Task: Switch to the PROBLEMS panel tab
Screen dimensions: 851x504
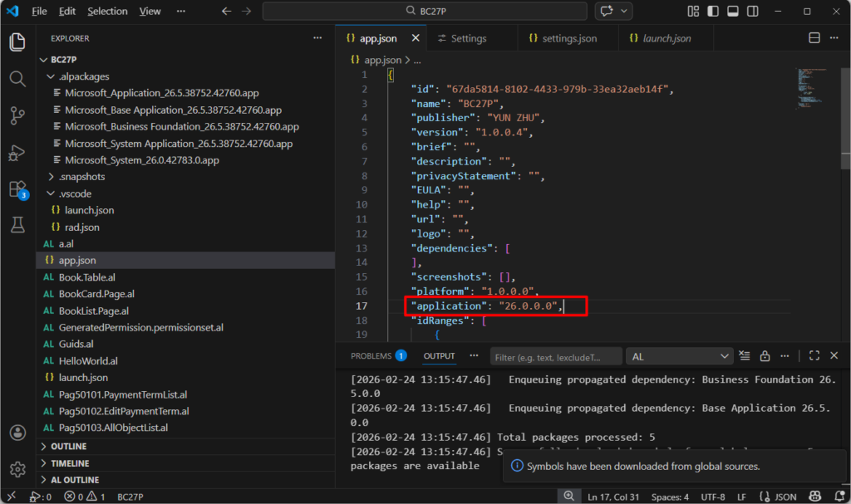Action: [x=371, y=356]
